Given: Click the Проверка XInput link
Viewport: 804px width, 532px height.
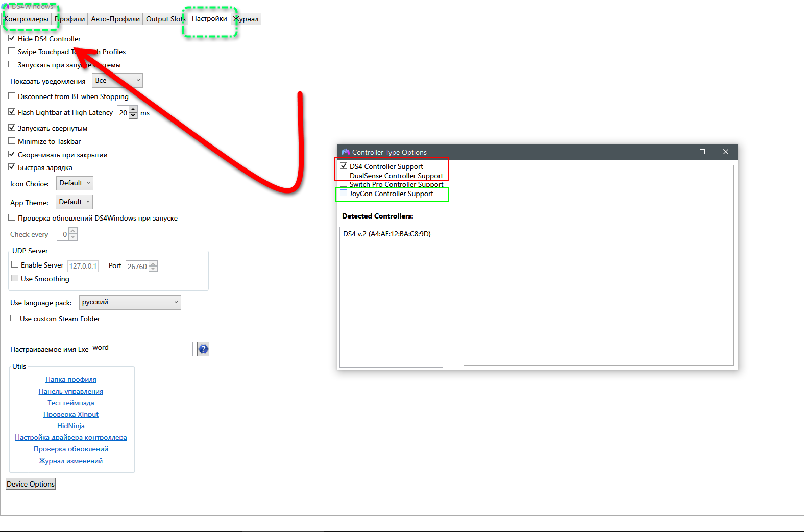Looking at the screenshot, I should (71, 414).
